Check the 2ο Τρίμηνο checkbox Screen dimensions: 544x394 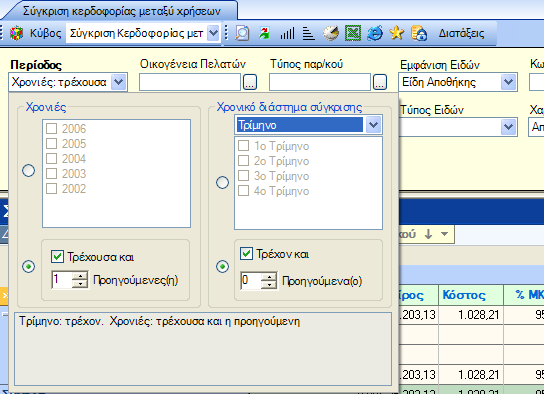[x=244, y=161]
